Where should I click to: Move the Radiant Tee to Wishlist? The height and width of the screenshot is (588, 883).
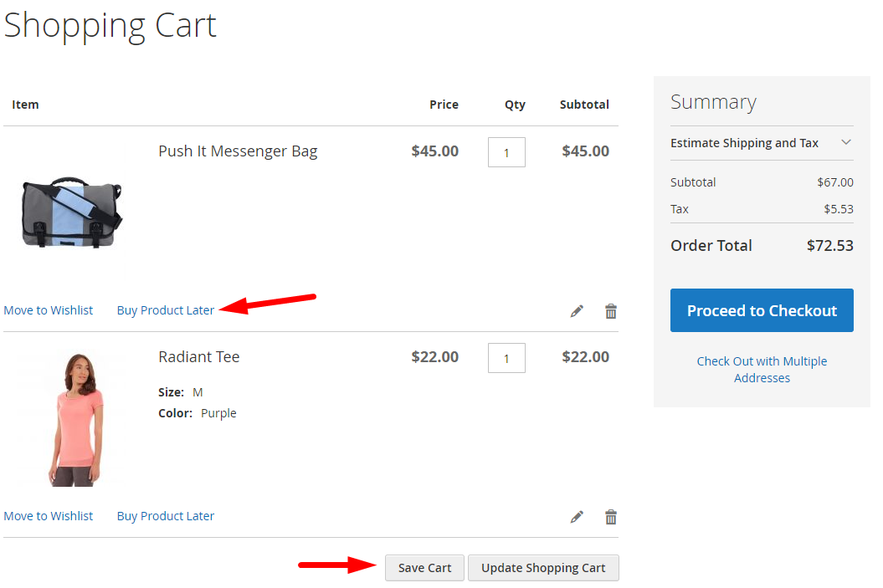[x=49, y=516]
